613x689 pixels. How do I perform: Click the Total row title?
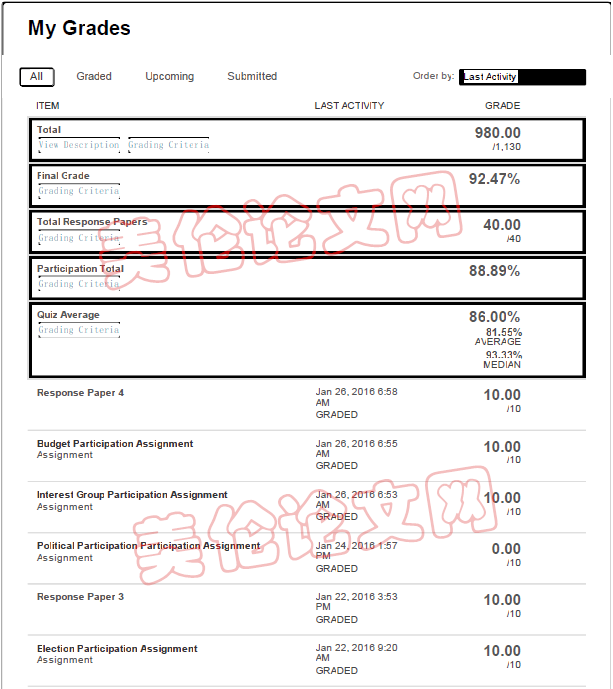click(x=49, y=130)
